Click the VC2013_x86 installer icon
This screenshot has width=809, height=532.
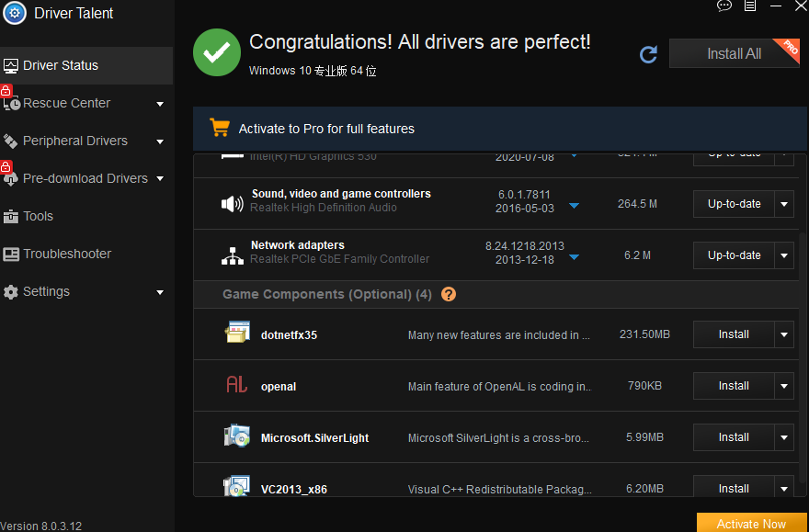237,486
